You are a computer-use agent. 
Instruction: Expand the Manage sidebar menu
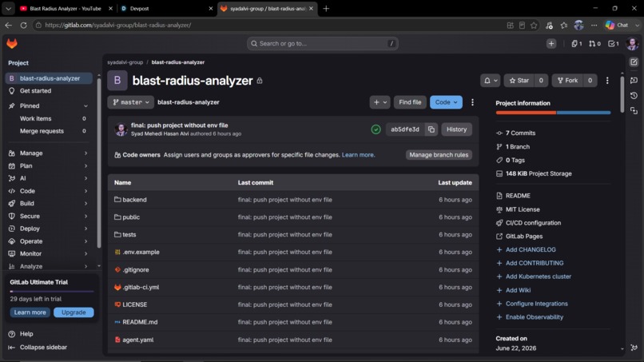(x=49, y=153)
